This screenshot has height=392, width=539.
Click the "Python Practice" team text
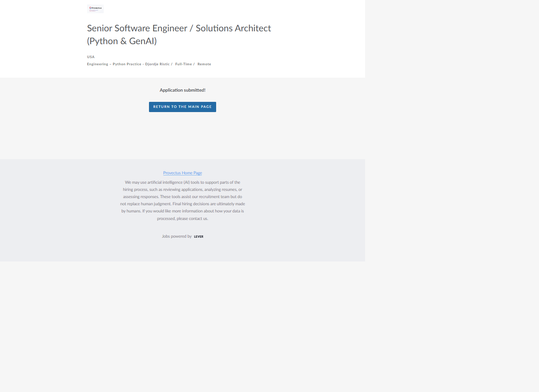(127, 64)
